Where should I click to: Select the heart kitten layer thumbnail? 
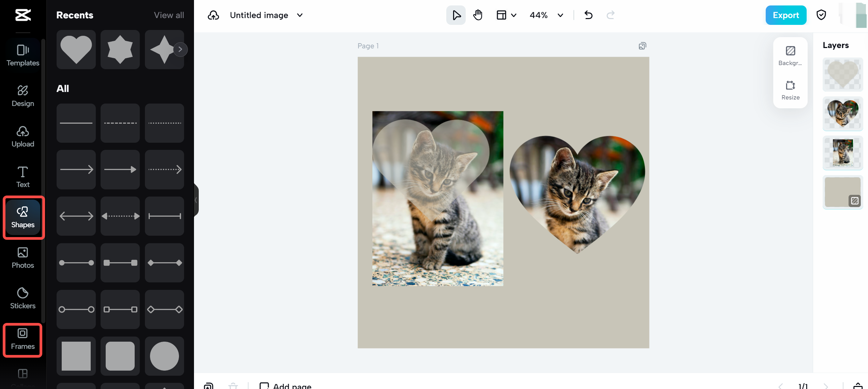pyautogui.click(x=842, y=114)
